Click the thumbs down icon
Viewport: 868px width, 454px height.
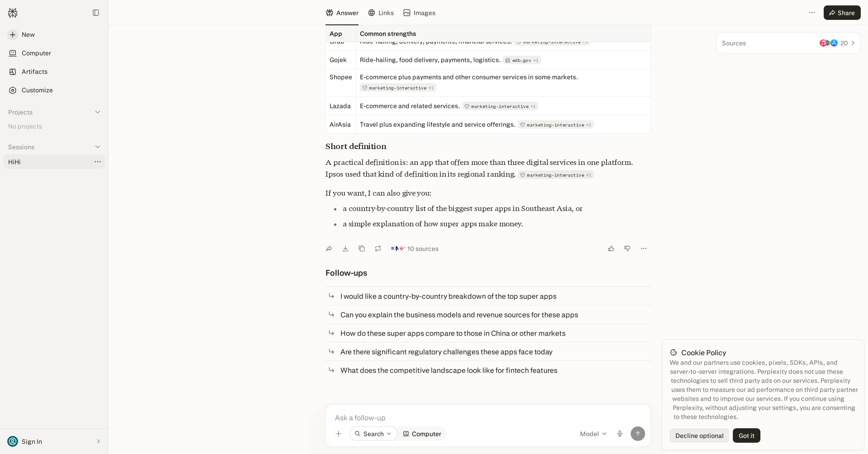(627, 248)
